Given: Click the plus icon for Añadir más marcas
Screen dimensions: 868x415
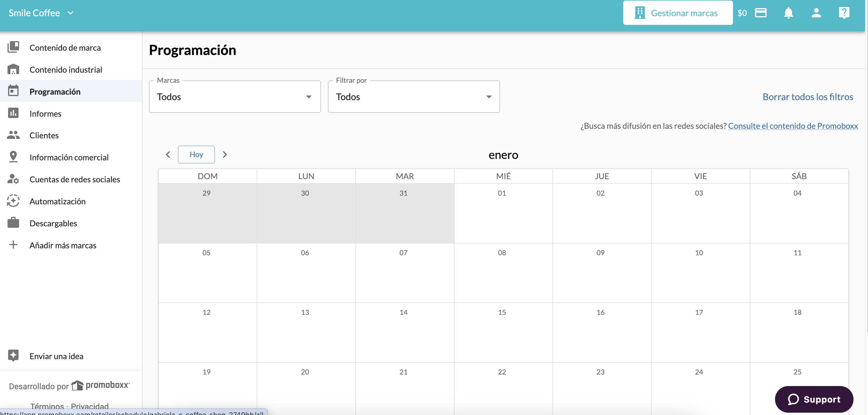Looking at the screenshot, I should pyautogui.click(x=13, y=245).
